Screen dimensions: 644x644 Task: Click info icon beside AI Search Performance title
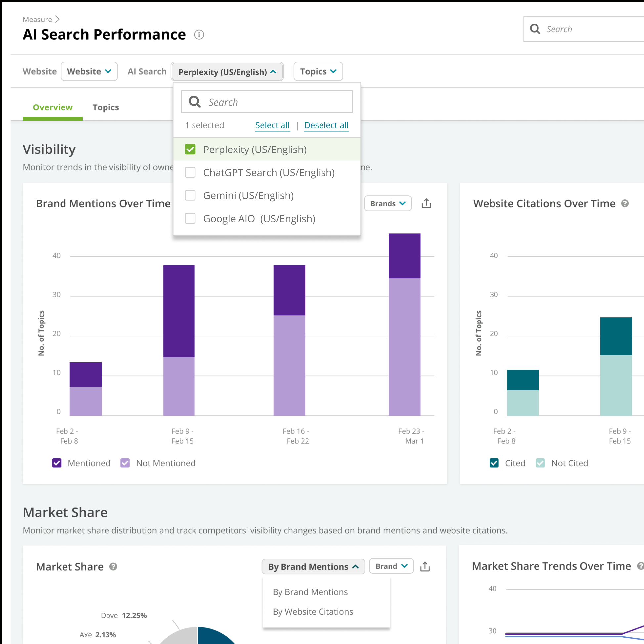(x=199, y=35)
